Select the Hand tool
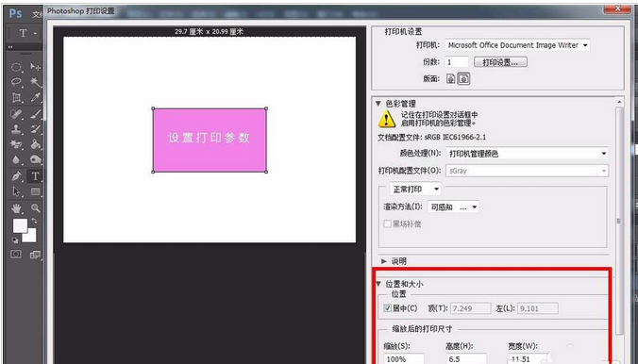 click(16, 208)
